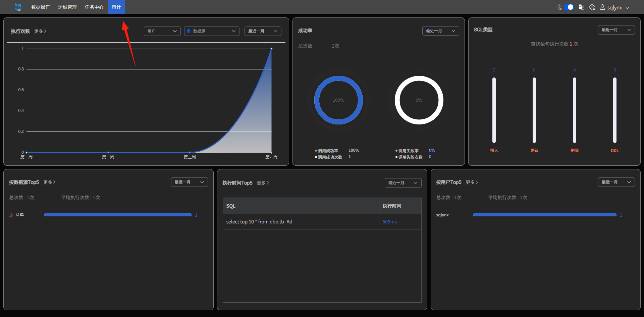644x317 pixels.
Task: Open 最近一月 dropdown in 成功率 panel
Action: [440, 31]
